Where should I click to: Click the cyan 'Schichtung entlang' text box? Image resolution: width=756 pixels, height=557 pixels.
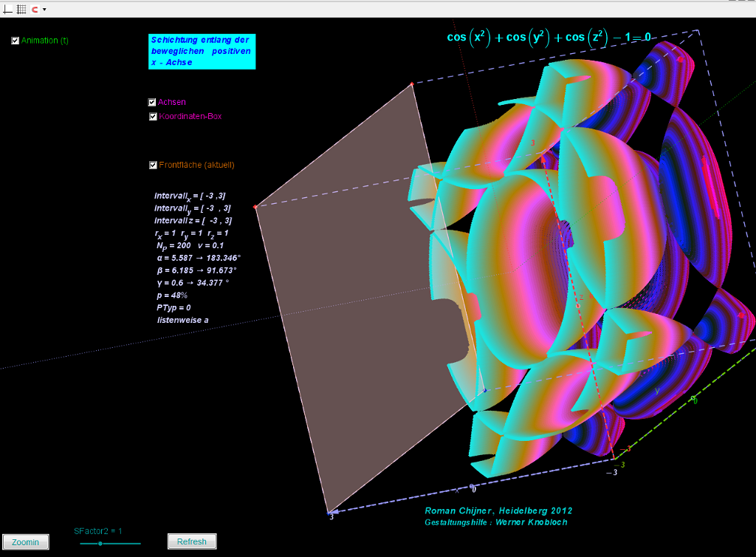click(x=202, y=52)
